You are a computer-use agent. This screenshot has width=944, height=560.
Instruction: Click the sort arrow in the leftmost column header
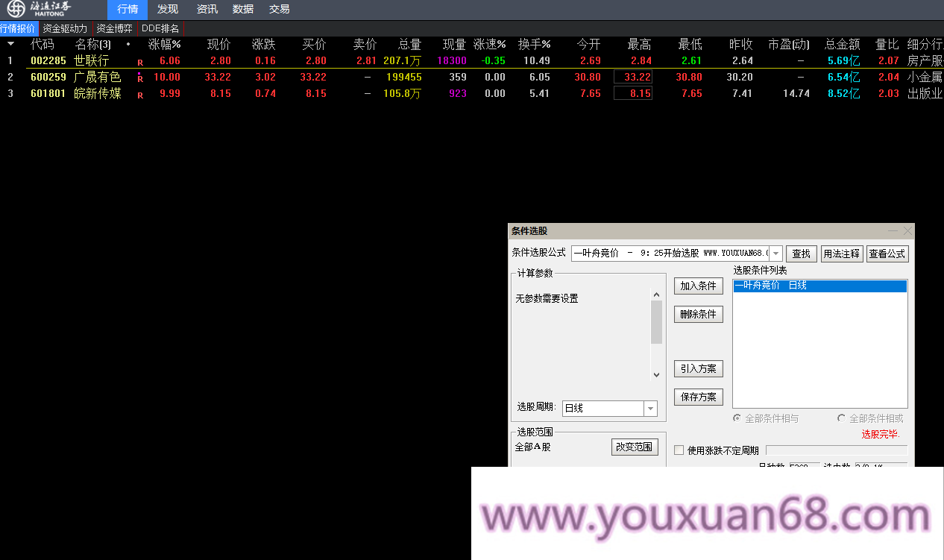(10, 43)
